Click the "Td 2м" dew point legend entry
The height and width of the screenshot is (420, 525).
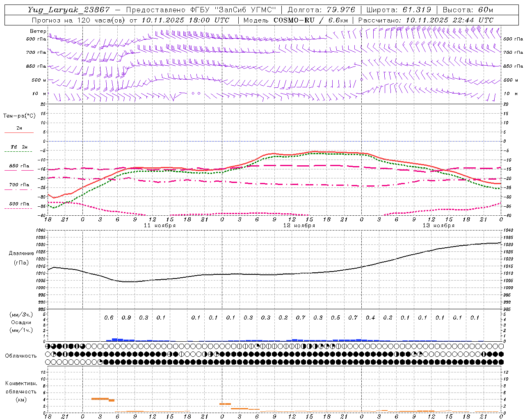[19, 147]
